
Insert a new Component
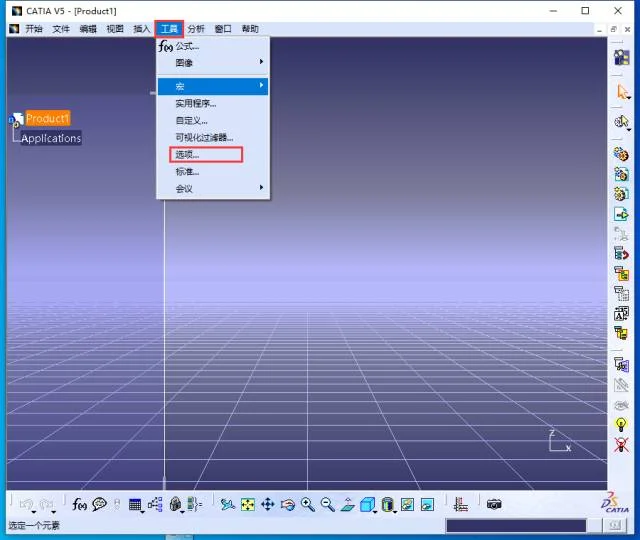(621, 154)
